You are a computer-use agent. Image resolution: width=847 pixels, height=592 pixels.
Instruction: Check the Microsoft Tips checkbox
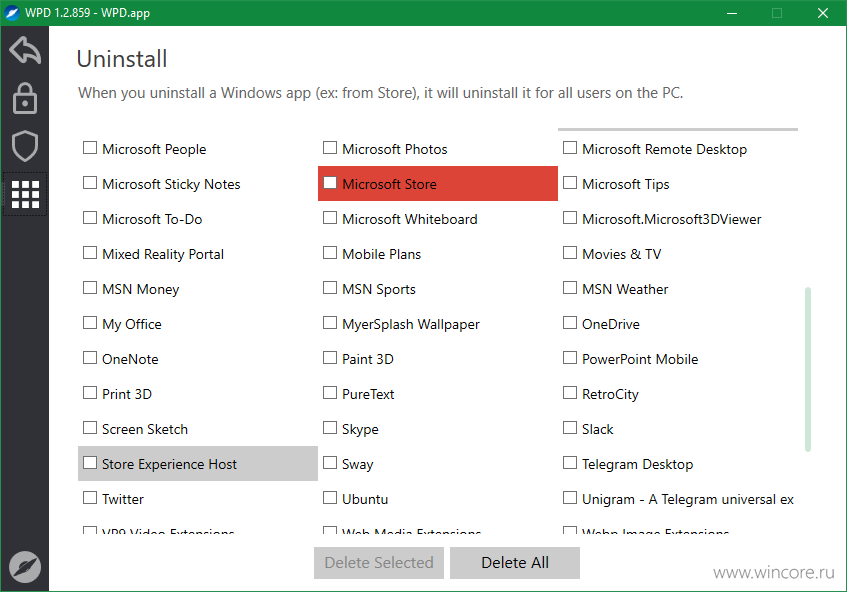(x=569, y=183)
